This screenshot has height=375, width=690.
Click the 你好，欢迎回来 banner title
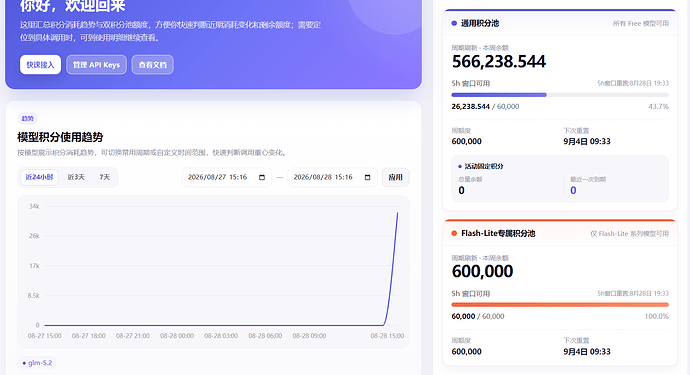point(73,6)
